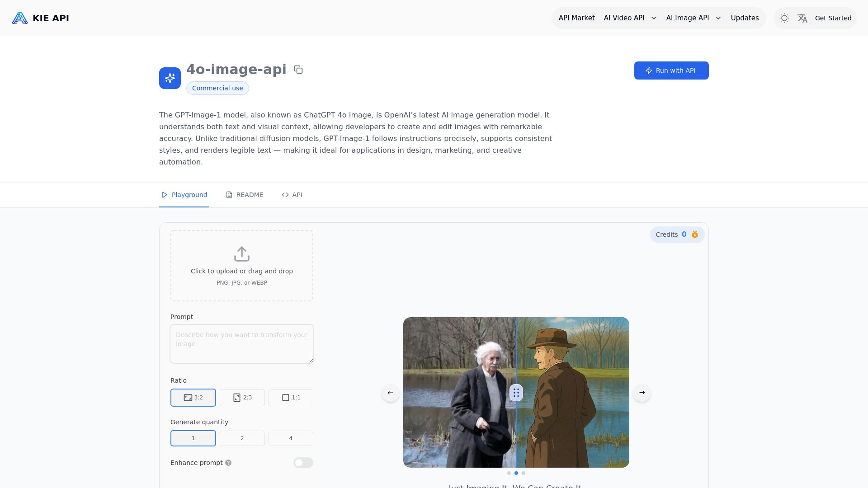
Task: Enable the Enhance prompt toggle
Action: [303, 463]
